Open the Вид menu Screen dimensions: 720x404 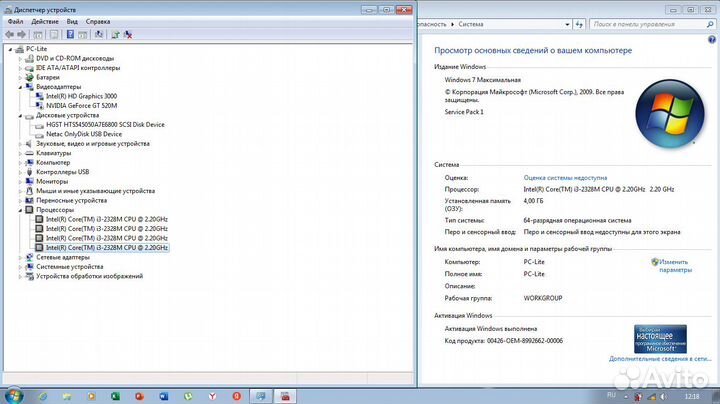pos(72,22)
